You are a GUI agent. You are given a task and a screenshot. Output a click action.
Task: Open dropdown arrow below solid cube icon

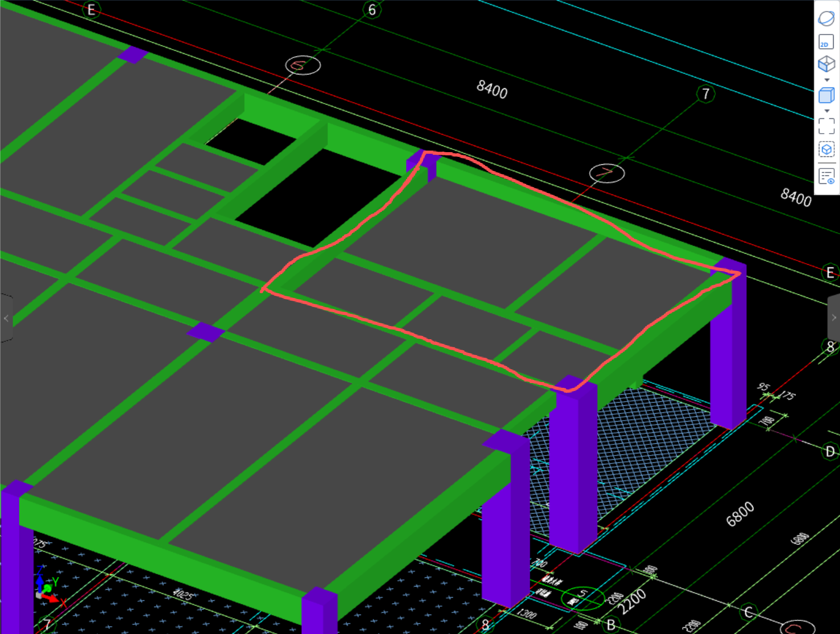click(x=827, y=111)
